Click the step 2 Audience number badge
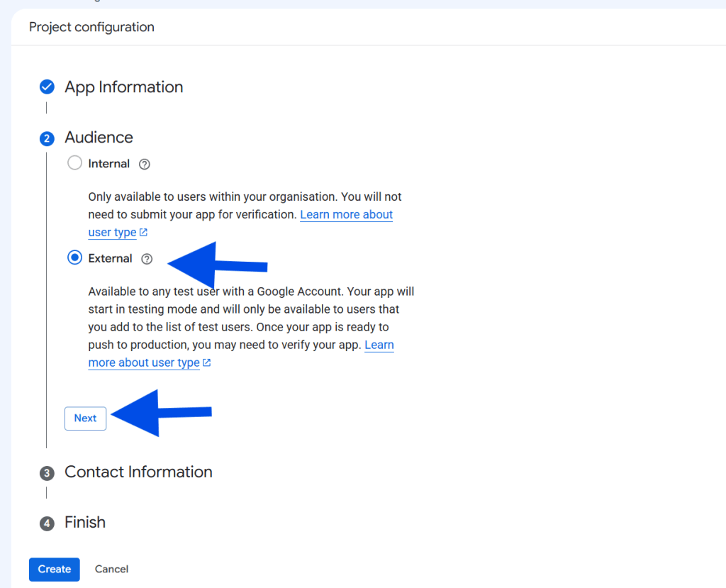Screen dimensions: 726x588 pos(47,138)
